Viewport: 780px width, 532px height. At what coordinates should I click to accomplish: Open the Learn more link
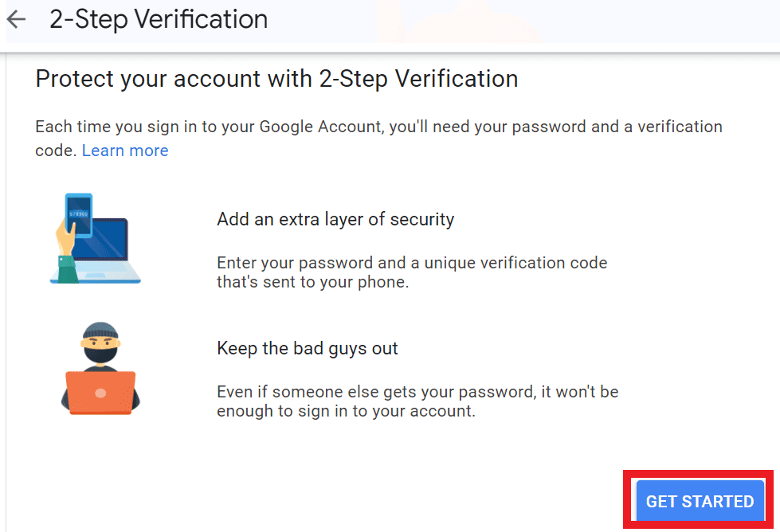125,151
